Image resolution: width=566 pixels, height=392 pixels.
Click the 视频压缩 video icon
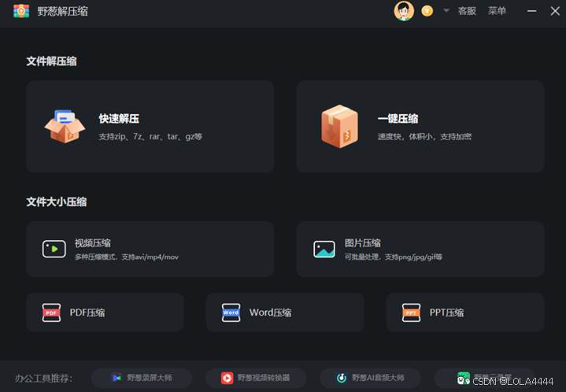click(54, 249)
